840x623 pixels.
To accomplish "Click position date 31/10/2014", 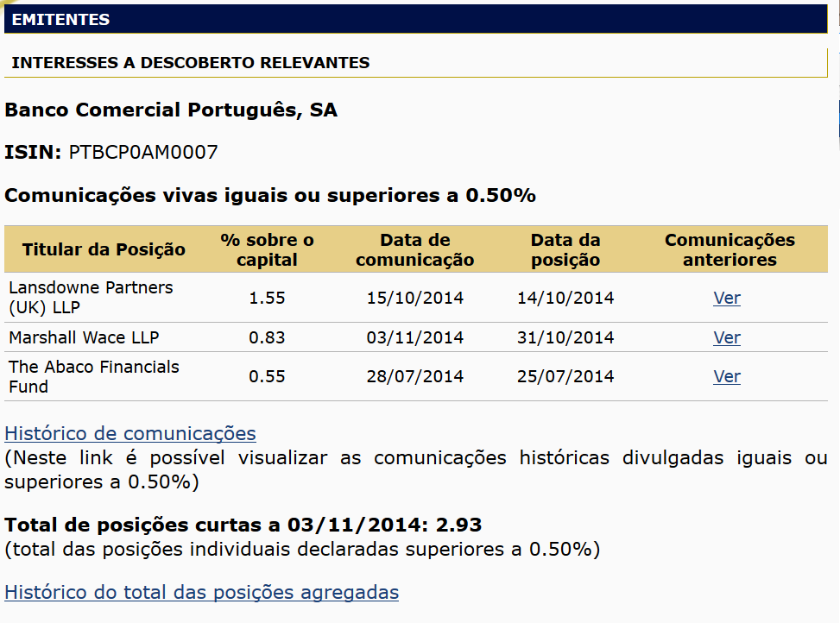I will [565, 337].
